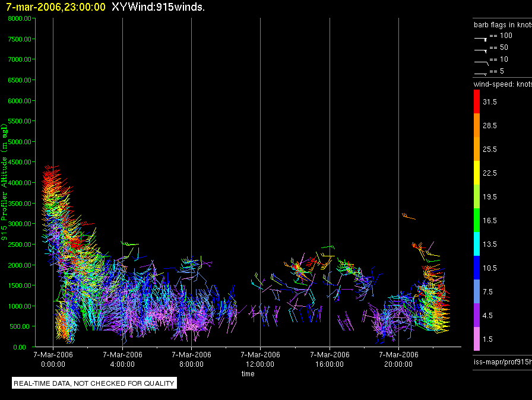Click the '== 5' barb legend value

tap(497, 71)
